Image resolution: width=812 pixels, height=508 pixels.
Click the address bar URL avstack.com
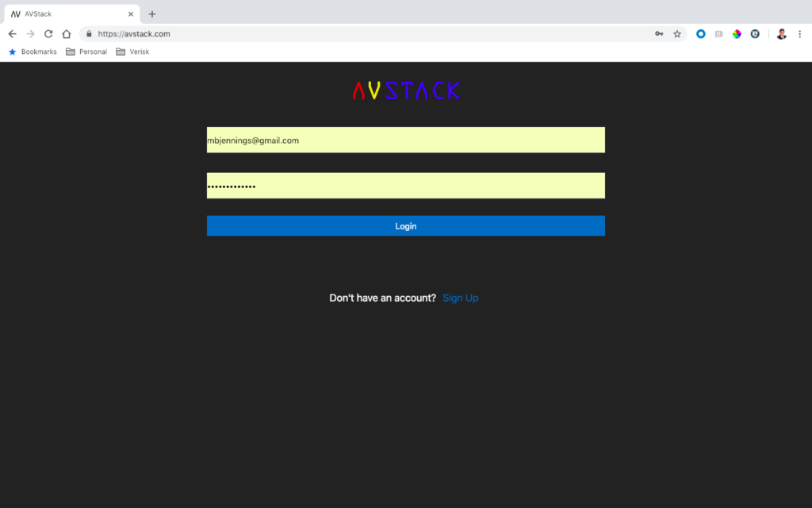pos(133,33)
